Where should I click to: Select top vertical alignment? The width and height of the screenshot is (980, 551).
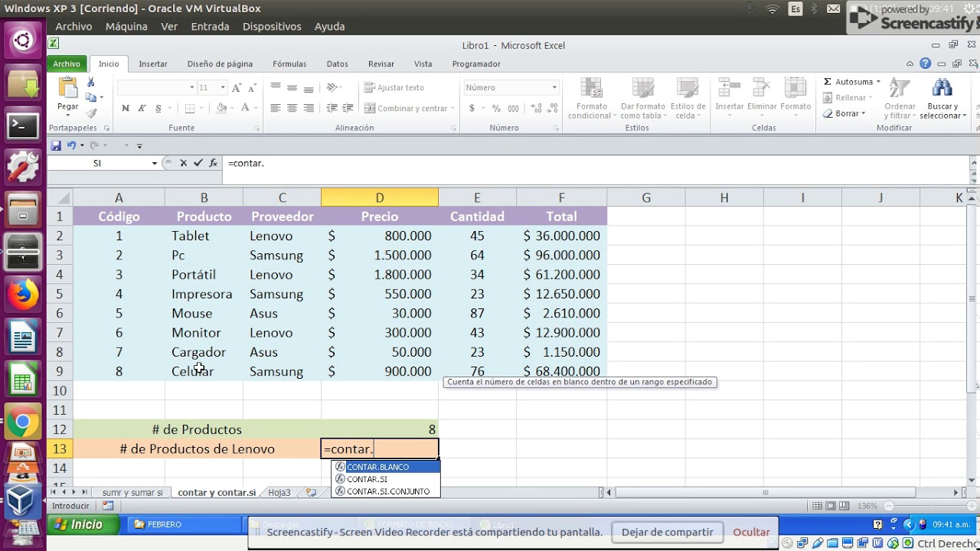tap(276, 87)
